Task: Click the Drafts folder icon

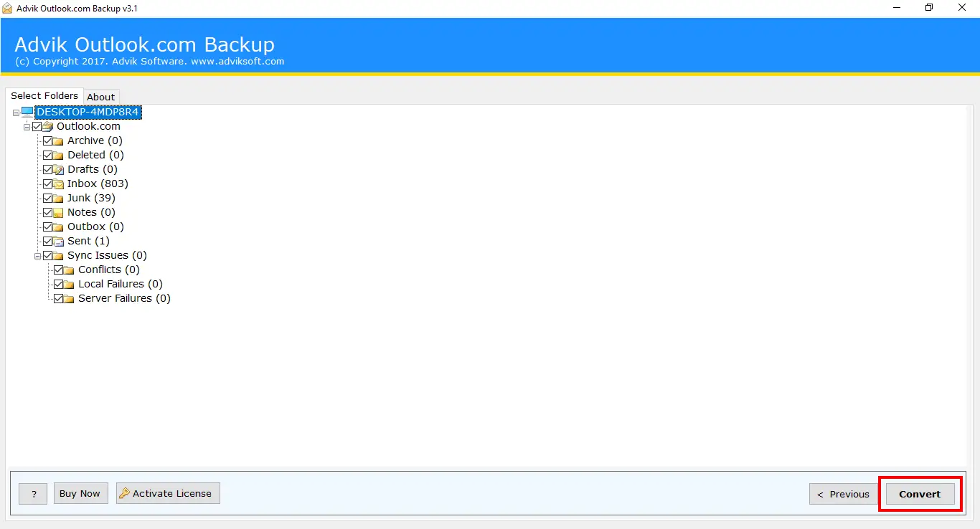Action: [x=59, y=169]
